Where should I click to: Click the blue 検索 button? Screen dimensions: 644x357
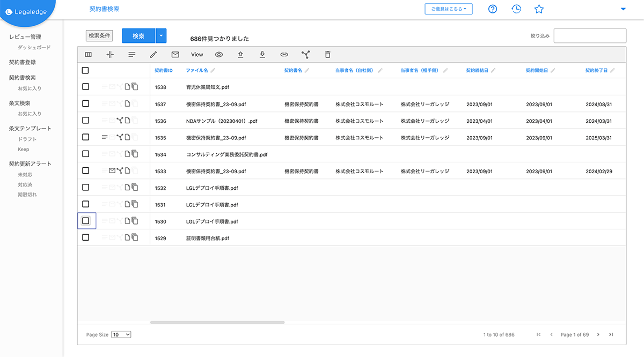click(138, 36)
